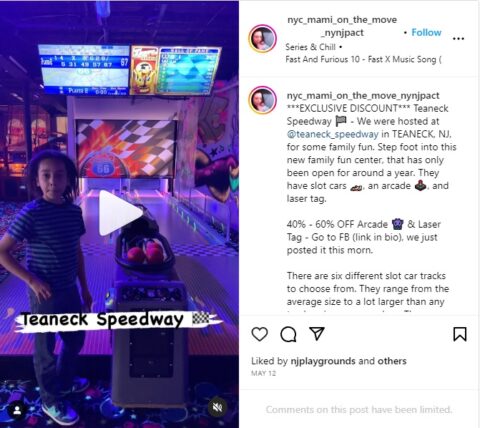
Task: Open the @teaneck_speedway mention link
Action: point(332,134)
